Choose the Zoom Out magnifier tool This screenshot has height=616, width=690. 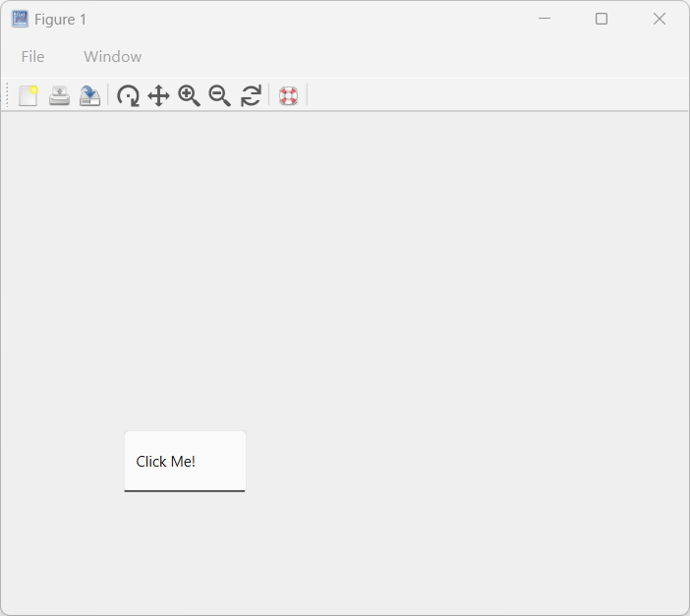[219, 95]
